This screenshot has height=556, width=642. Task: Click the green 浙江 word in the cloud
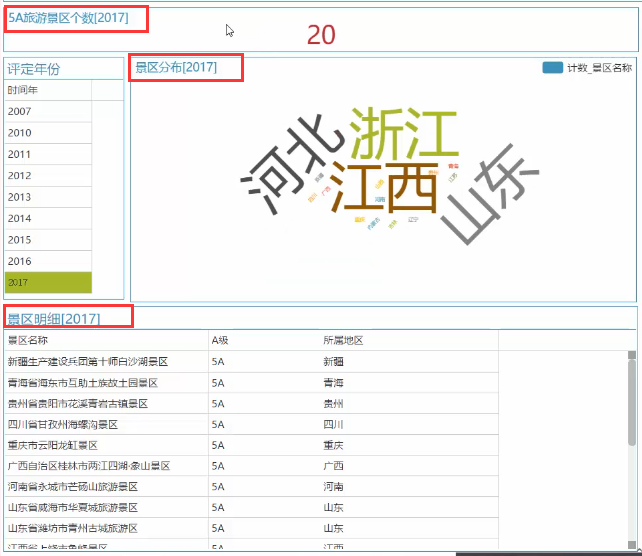pyautogui.click(x=404, y=134)
